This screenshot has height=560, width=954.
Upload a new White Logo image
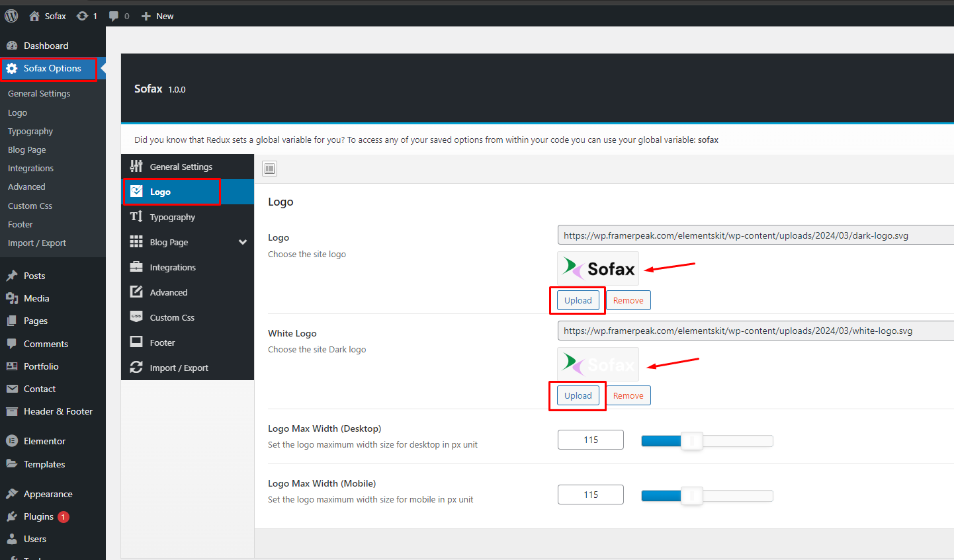578,395
